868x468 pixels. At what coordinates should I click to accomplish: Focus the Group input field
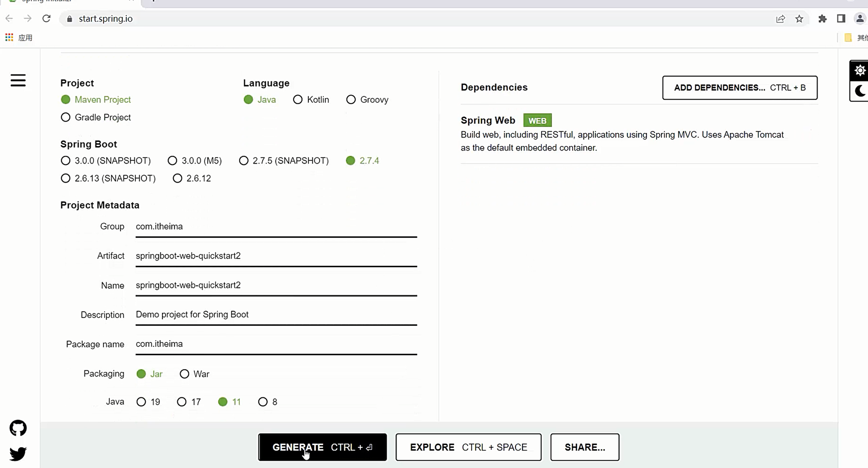coord(276,227)
